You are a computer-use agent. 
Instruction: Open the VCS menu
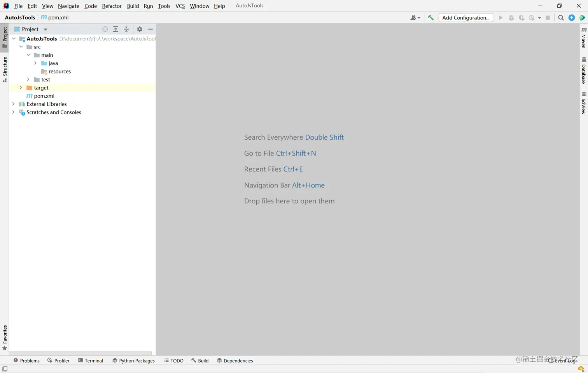(x=180, y=6)
